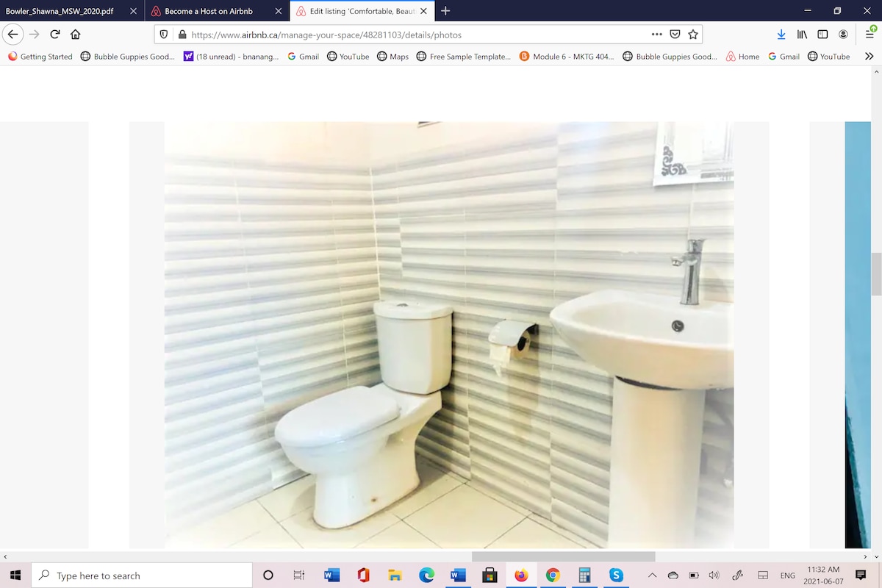Show more bookmarks with the double chevron

point(870,57)
